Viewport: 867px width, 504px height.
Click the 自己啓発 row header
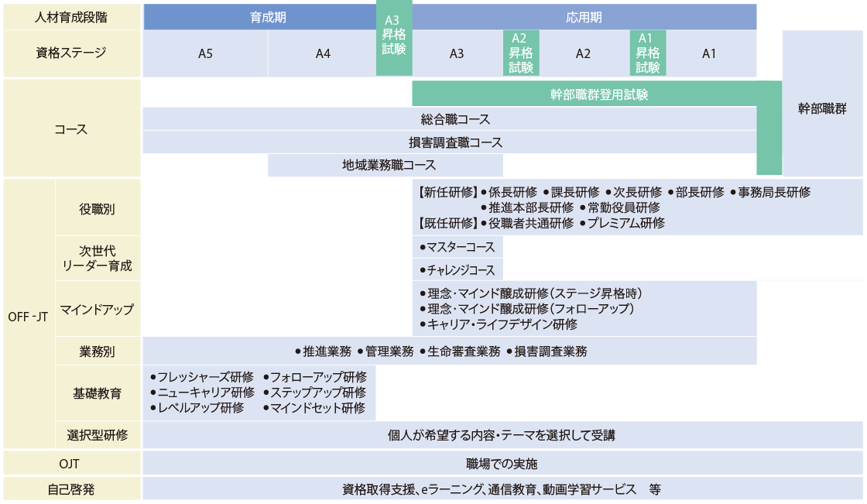[71, 489]
